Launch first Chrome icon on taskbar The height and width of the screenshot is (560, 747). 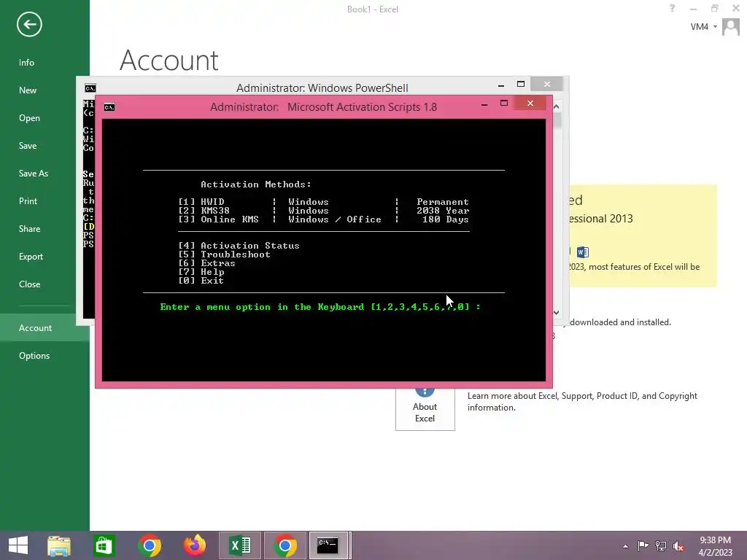click(x=150, y=545)
